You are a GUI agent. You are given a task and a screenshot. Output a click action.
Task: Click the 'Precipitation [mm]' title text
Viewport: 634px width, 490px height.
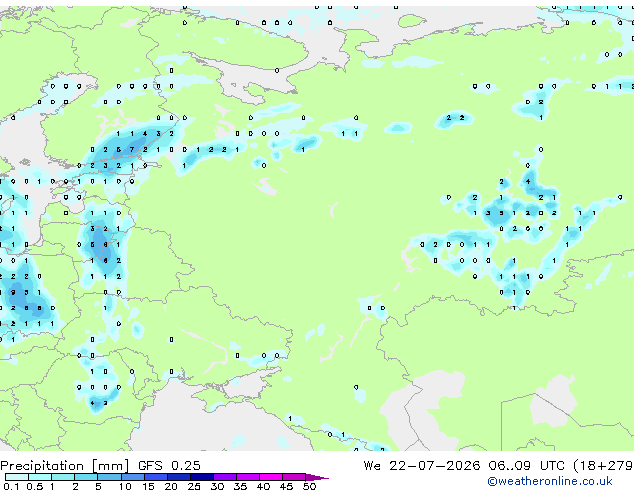click(x=65, y=466)
